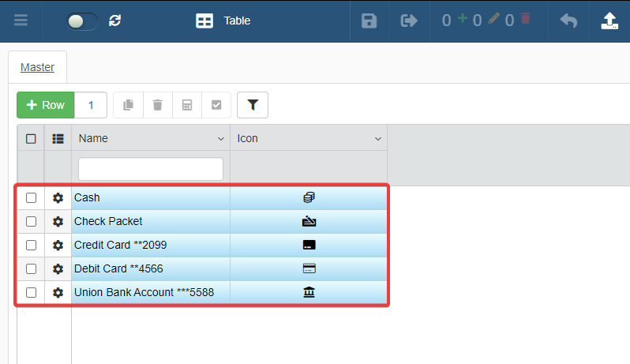
Task: Click the undo arrow icon
Action: point(568,21)
